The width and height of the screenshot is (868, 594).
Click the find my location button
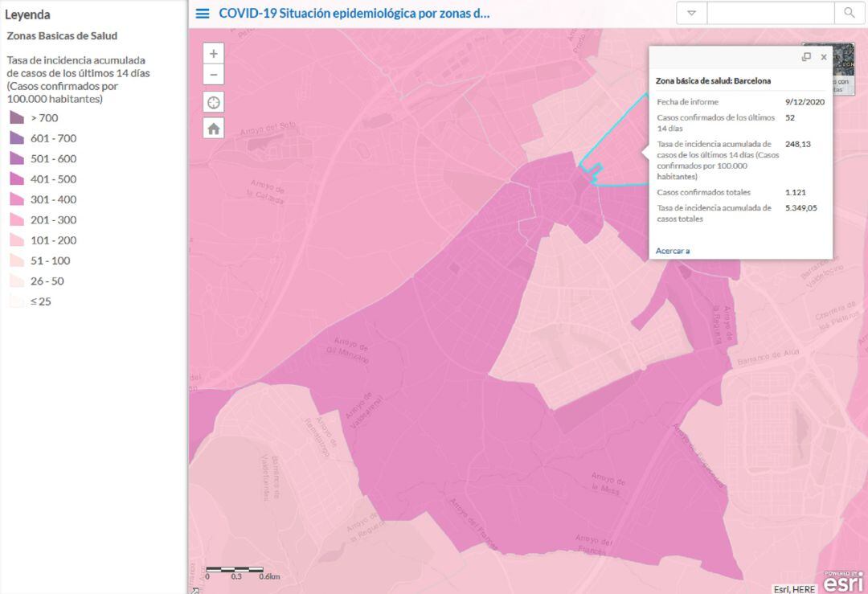pyautogui.click(x=213, y=102)
